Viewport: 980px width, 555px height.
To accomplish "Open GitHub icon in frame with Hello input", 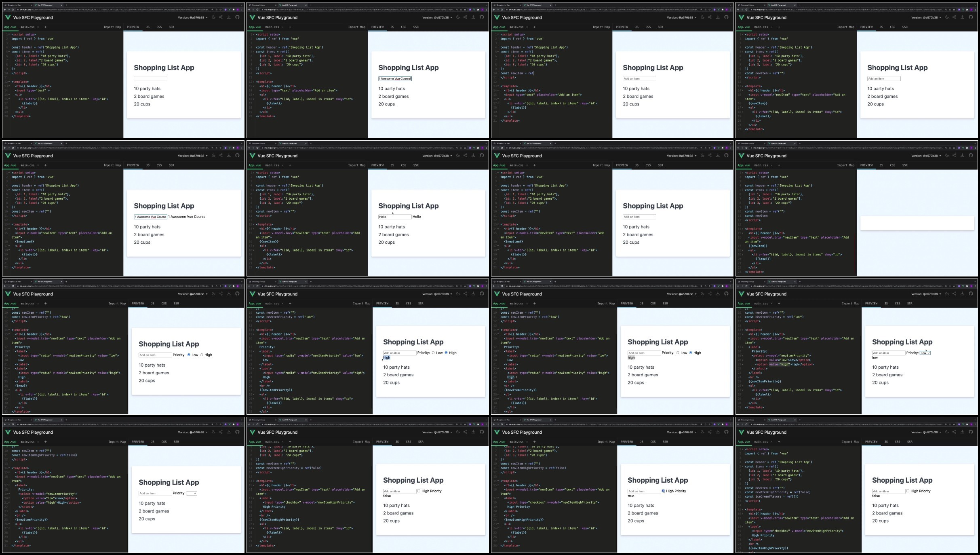I will (482, 156).
